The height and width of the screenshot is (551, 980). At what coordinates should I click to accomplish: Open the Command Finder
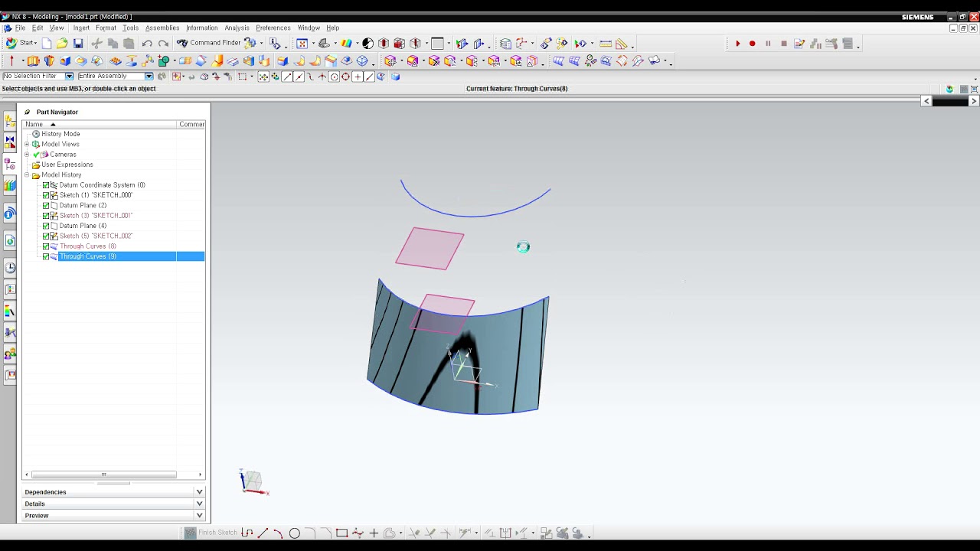(x=209, y=44)
